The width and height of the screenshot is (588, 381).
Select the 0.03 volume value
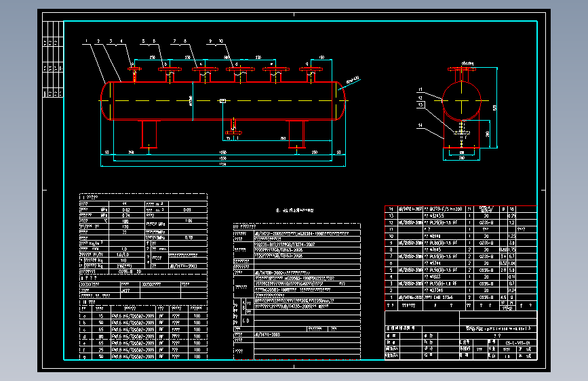click(187, 210)
